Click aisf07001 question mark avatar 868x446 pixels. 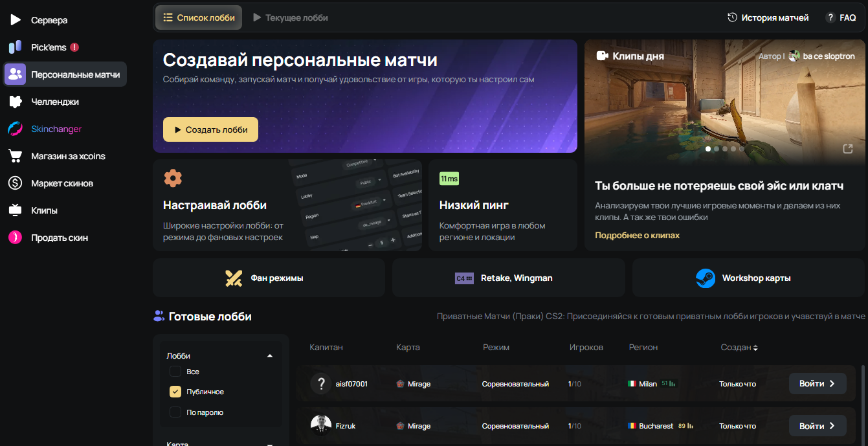point(320,384)
